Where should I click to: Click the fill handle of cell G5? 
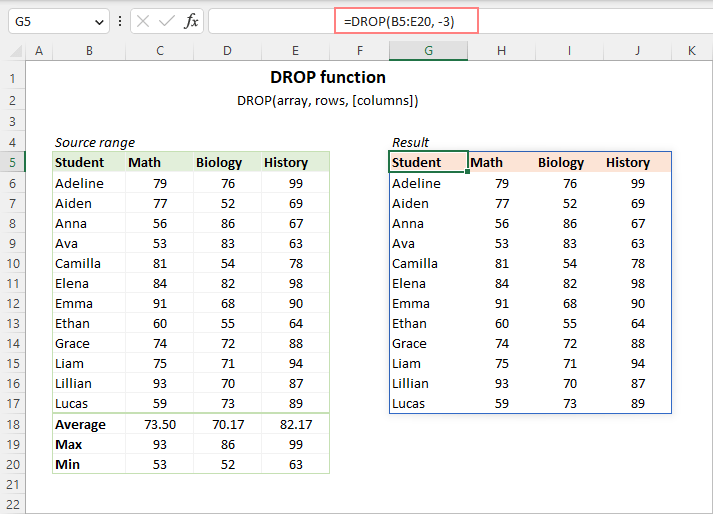point(467,171)
